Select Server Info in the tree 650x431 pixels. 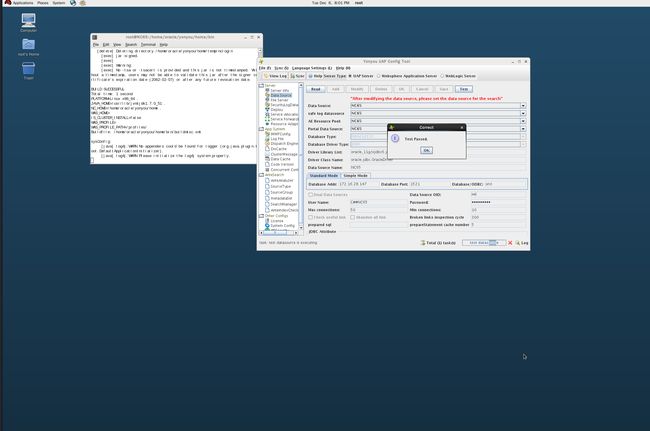(x=279, y=90)
